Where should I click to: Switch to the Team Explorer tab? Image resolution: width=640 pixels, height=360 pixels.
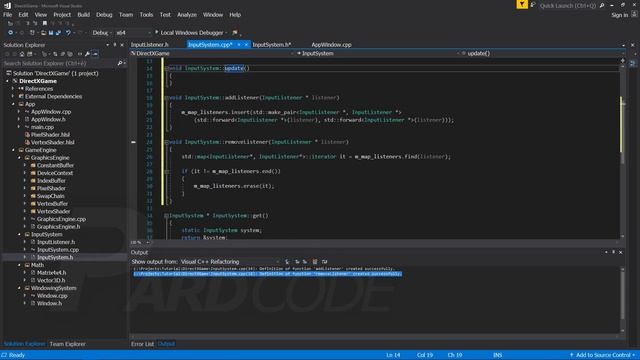(67, 344)
